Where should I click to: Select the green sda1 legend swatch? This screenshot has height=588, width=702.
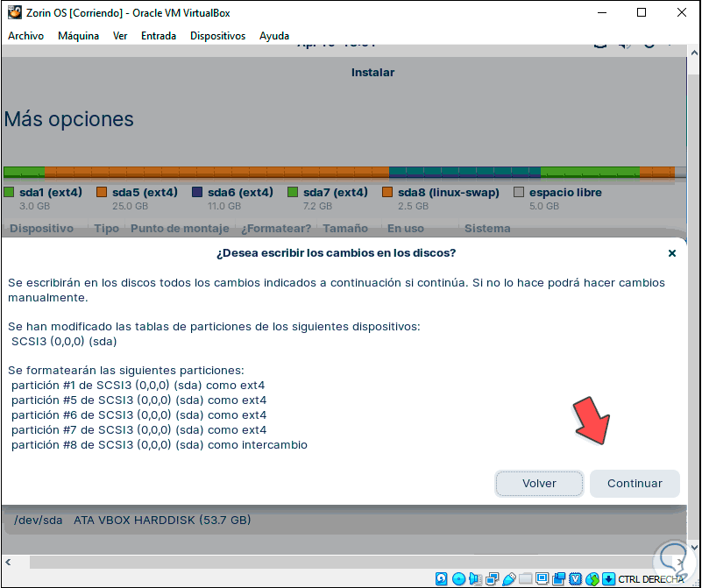pyautogui.click(x=9, y=192)
